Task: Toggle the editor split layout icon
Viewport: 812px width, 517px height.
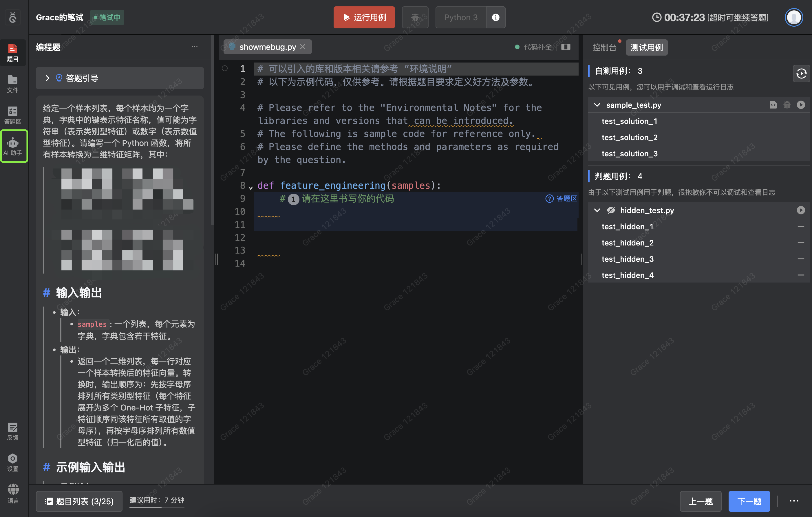Action: tap(566, 47)
